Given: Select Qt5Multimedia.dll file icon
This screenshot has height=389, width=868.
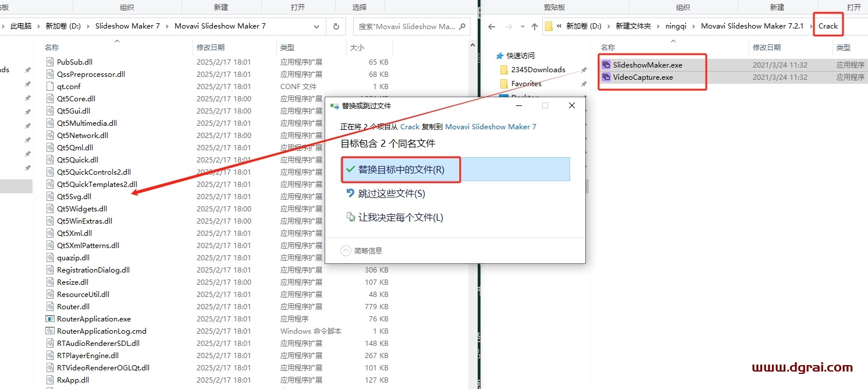Looking at the screenshot, I should [x=50, y=123].
